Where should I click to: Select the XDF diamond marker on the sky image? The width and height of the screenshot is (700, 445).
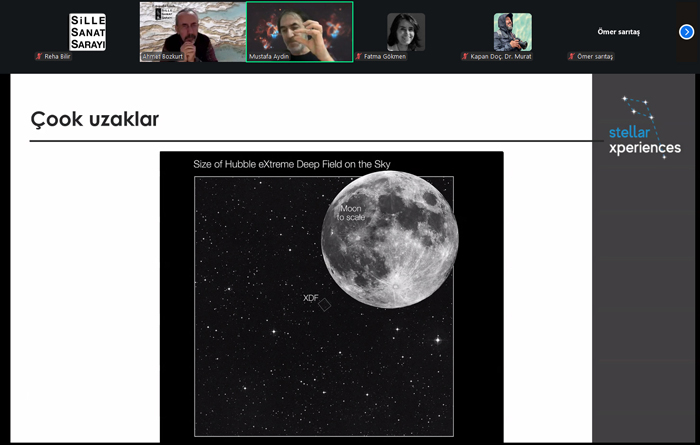point(325,304)
